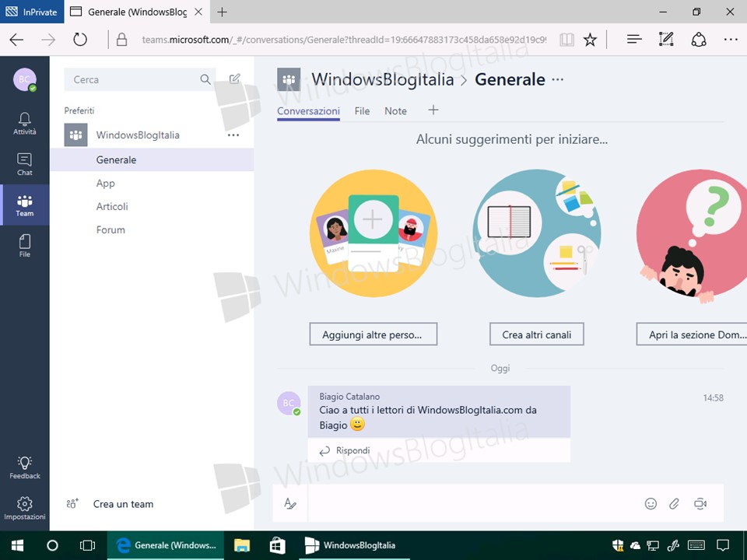747x560 pixels.
Task: Click in the message compose box
Action: coord(474,503)
